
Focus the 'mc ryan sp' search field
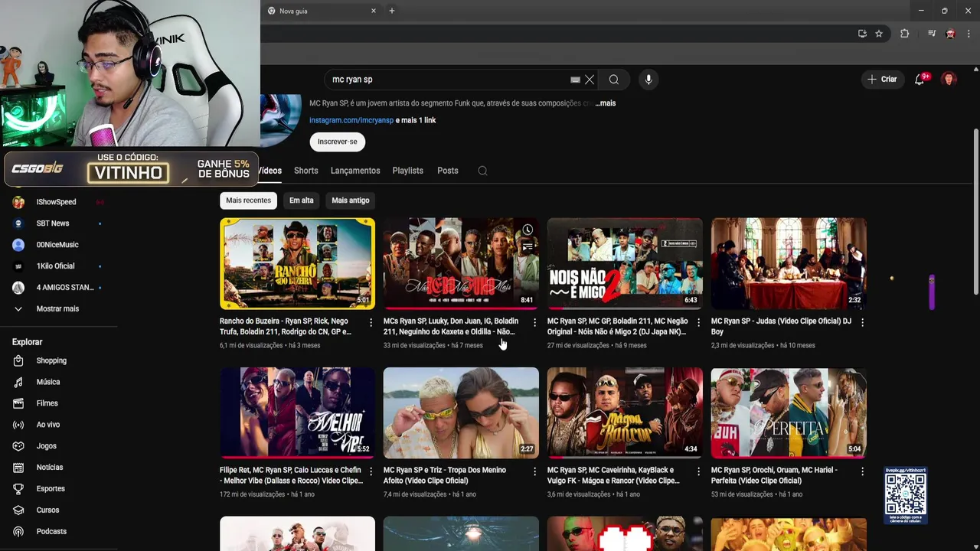pyautogui.click(x=448, y=80)
